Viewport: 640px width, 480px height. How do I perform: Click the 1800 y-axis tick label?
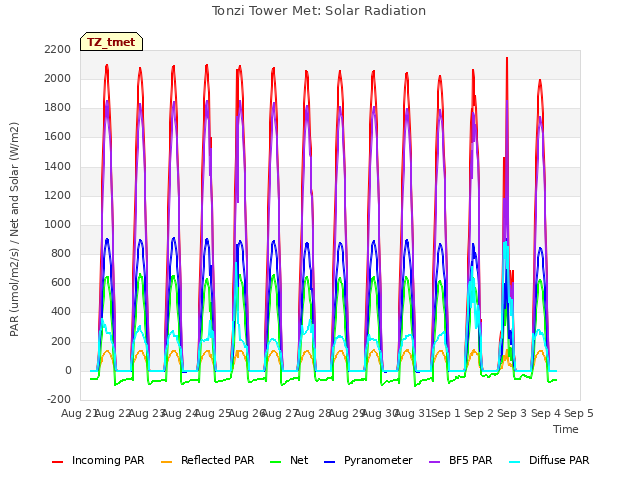(58, 108)
